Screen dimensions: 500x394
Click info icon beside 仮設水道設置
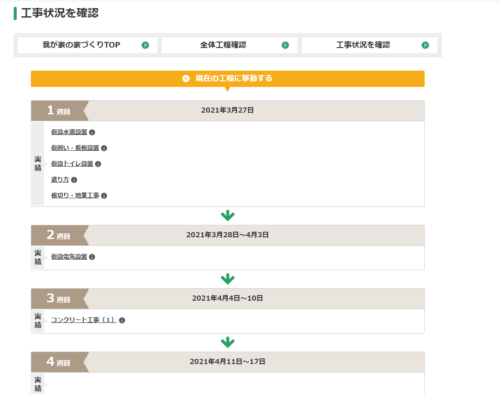click(x=92, y=132)
